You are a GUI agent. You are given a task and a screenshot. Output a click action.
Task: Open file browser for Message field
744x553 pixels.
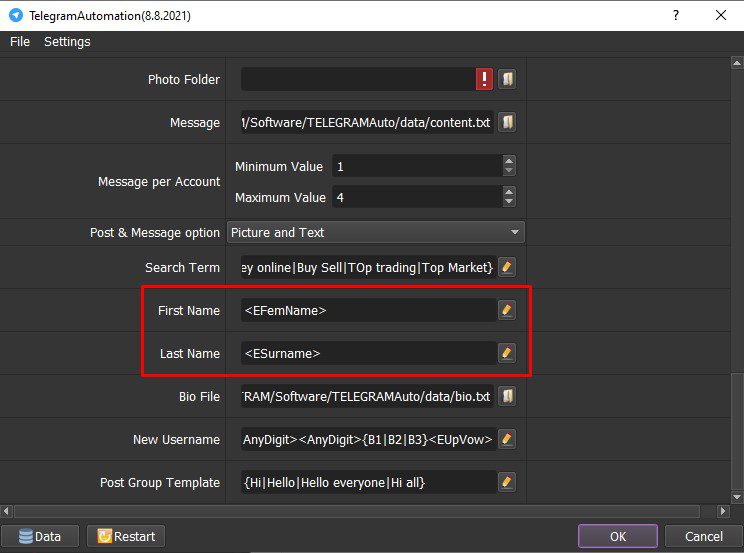point(507,122)
